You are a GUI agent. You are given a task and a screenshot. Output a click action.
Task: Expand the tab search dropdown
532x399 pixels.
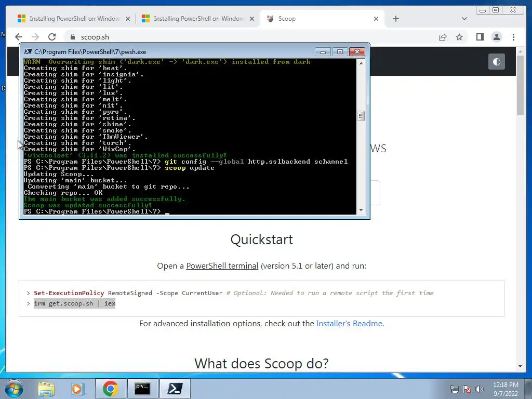click(x=464, y=19)
